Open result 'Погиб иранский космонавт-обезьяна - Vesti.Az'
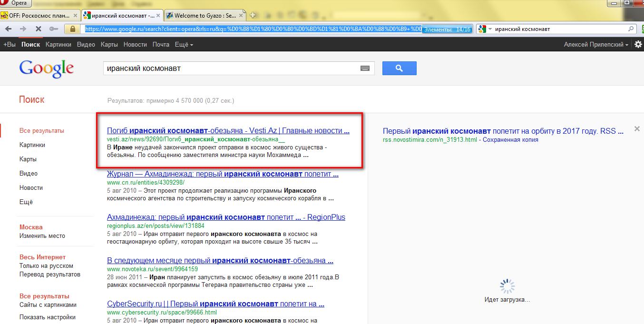Image resolution: width=644 pixels, height=324 pixels. tap(228, 131)
